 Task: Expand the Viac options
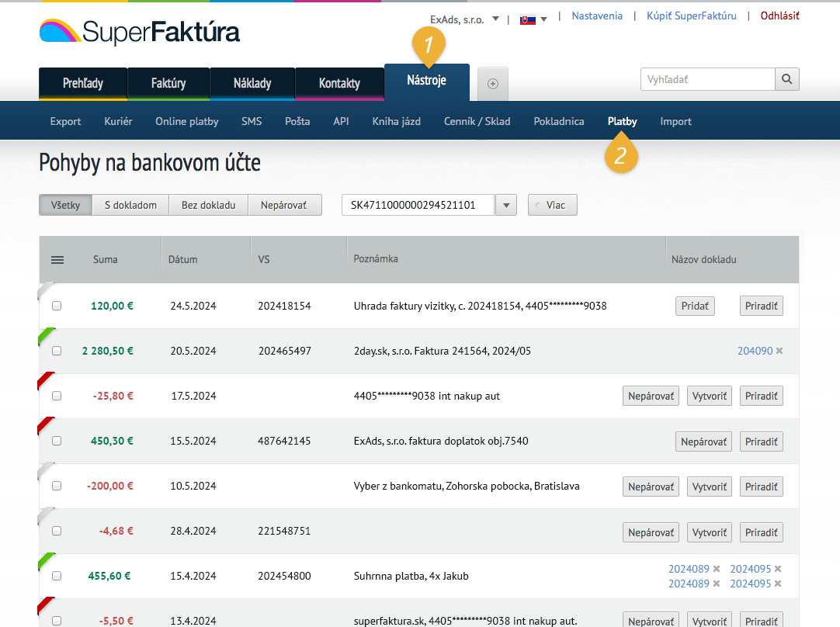(x=552, y=205)
